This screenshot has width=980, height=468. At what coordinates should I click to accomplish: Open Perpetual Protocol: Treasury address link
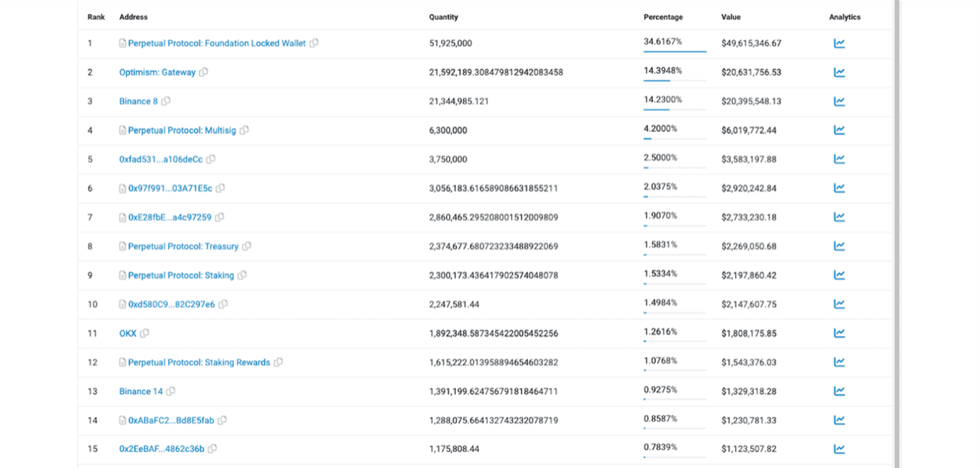[x=183, y=246]
